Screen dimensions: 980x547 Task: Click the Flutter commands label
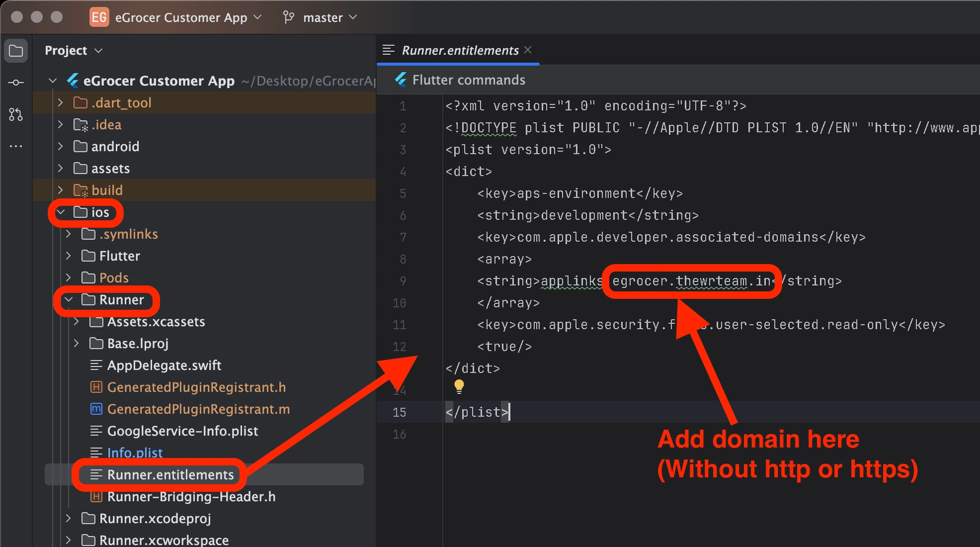[x=469, y=80]
